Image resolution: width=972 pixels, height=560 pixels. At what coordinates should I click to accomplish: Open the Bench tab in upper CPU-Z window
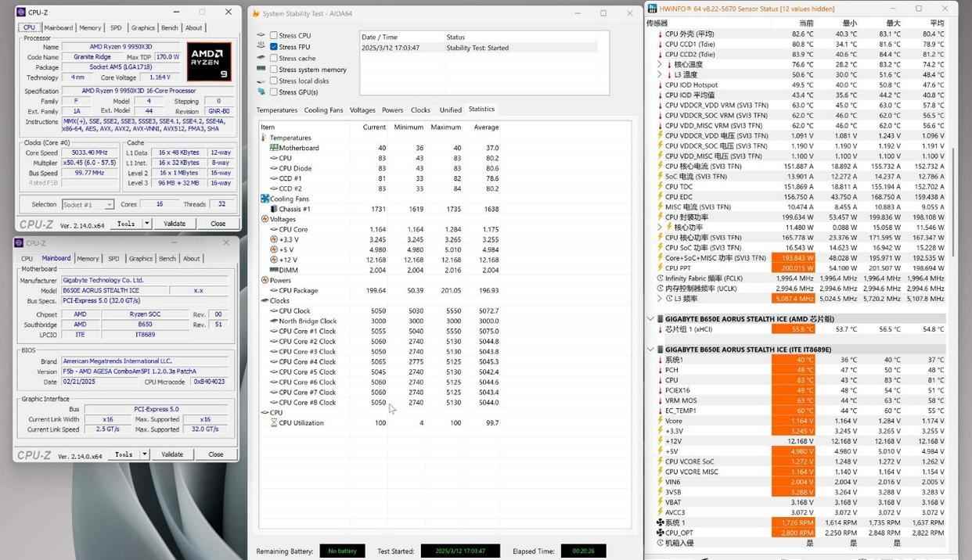click(169, 27)
